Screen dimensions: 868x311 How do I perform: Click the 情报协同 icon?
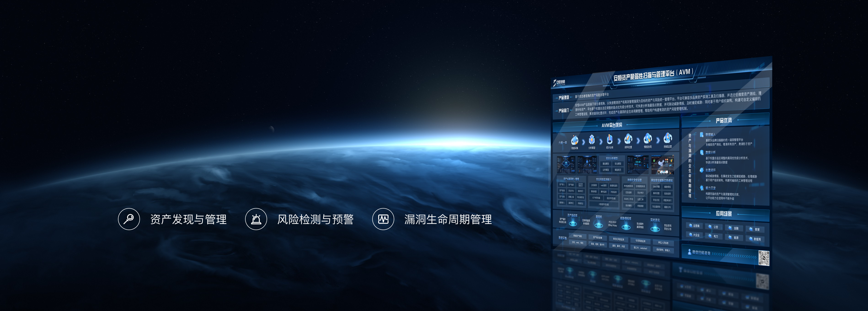[x=648, y=138]
